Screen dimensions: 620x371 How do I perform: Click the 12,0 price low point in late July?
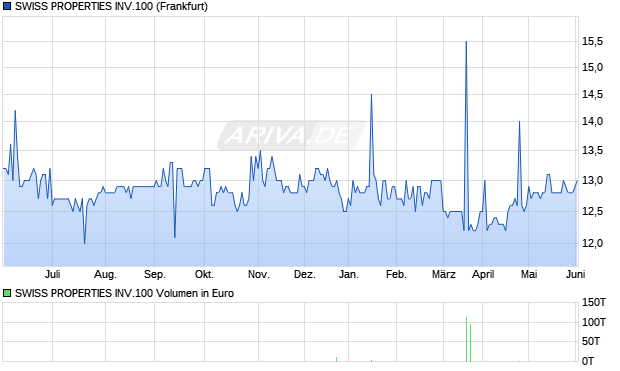point(84,243)
